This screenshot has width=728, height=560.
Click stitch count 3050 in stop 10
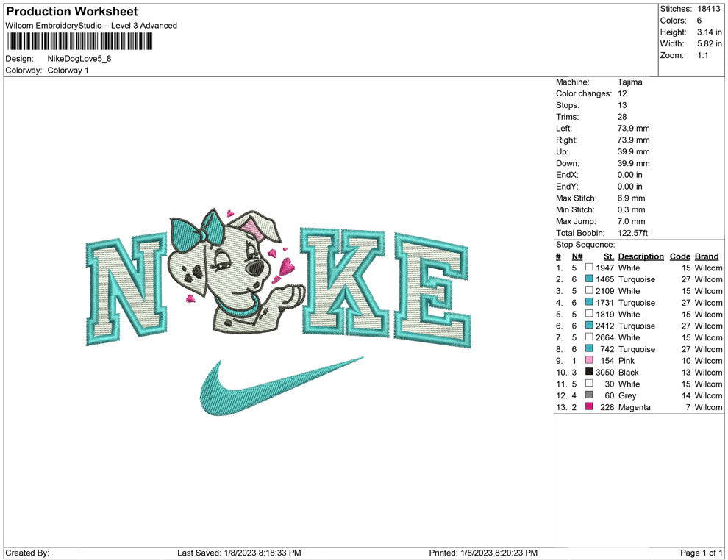pyautogui.click(x=605, y=372)
